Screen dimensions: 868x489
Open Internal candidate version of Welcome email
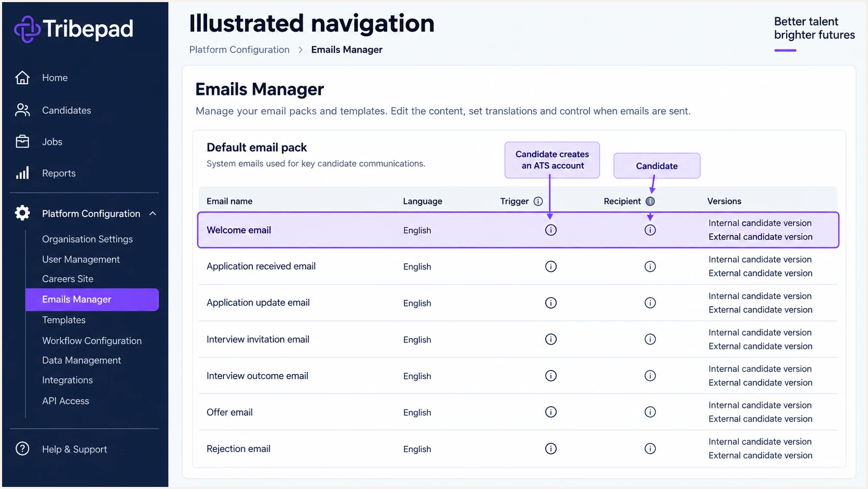pyautogui.click(x=760, y=223)
